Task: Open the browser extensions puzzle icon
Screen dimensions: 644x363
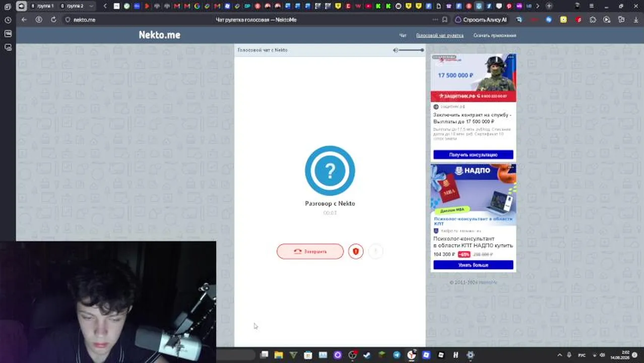Action: 593,20
